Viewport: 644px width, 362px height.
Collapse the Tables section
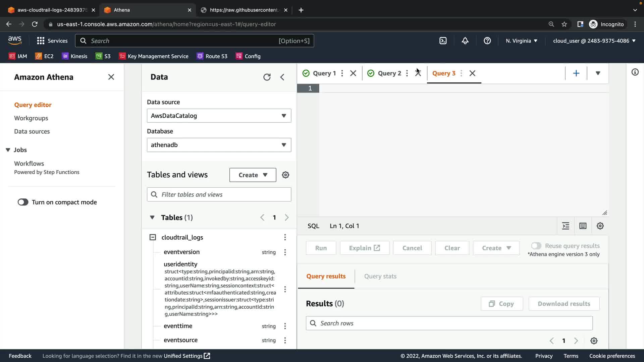(x=152, y=218)
